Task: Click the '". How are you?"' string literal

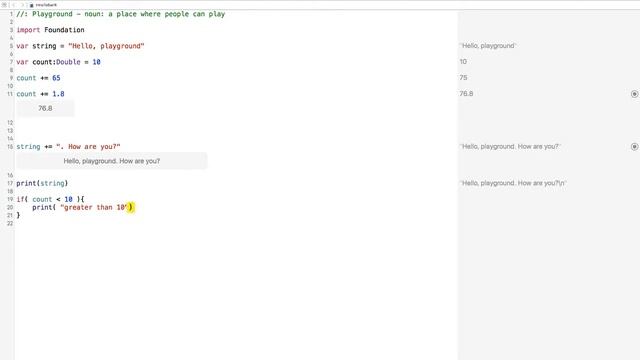Action: click(x=88, y=146)
